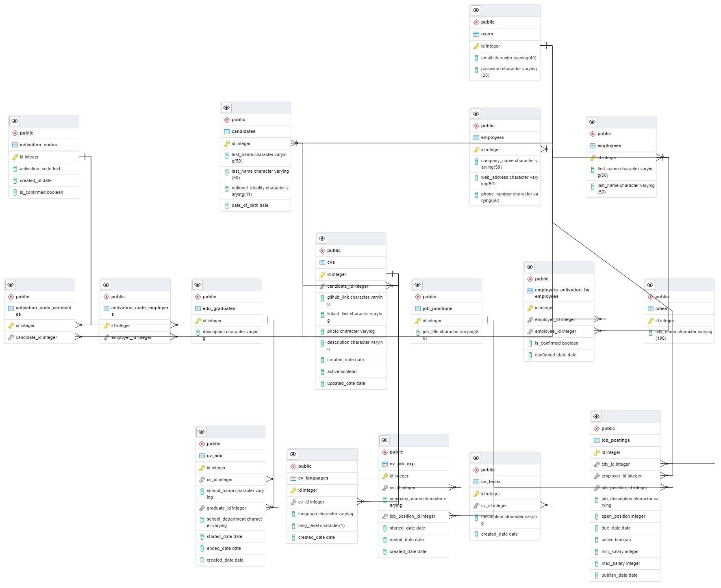Click the foreign key icon for candidate_id in cvs

pos(322,286)
